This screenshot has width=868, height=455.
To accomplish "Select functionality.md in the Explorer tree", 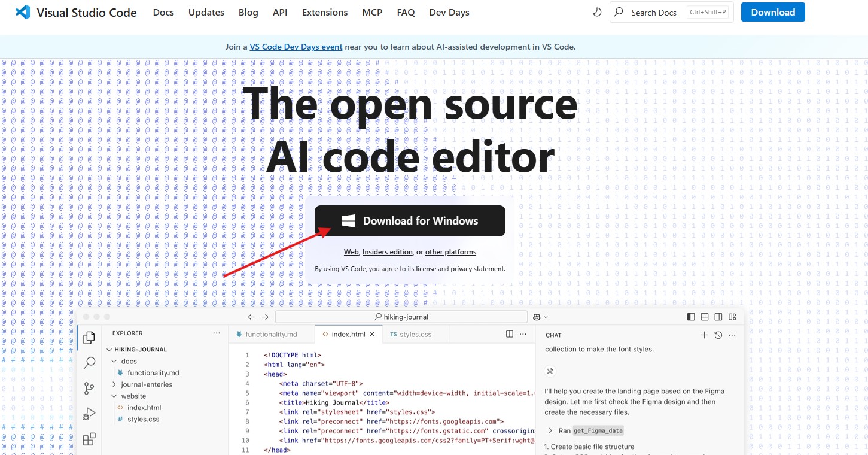I will point(153,372).
